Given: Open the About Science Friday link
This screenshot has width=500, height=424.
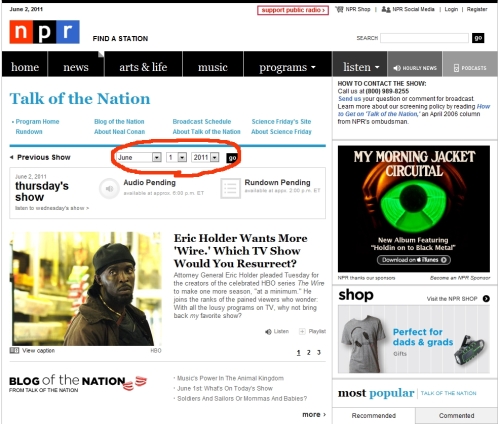Looking at the screenshot, I should pos(281,132).
